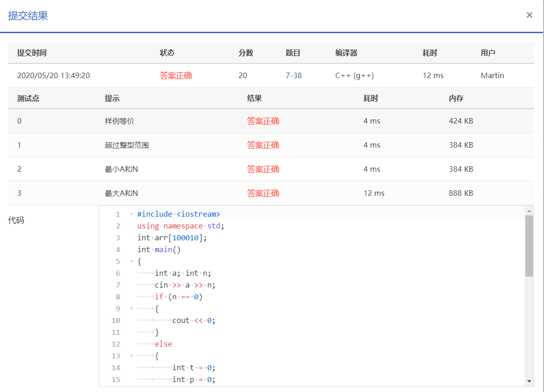Click the 提示 column header

[x=112, y=98]
